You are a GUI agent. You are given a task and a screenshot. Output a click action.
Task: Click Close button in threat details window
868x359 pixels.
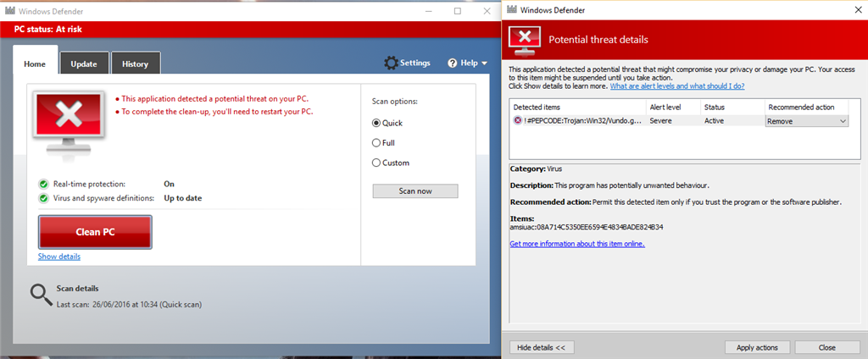(x=827, y=347)
